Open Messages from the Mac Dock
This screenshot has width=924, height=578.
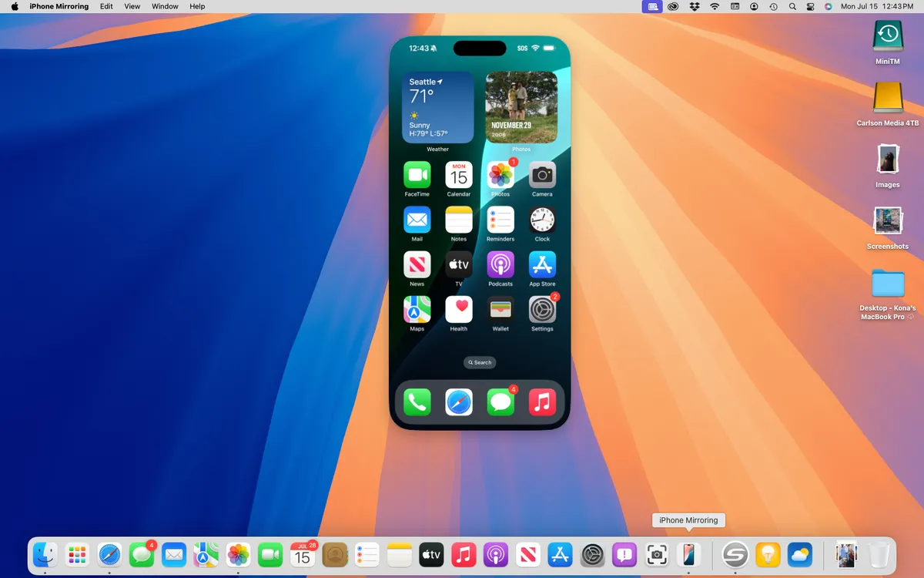(142, 554)
